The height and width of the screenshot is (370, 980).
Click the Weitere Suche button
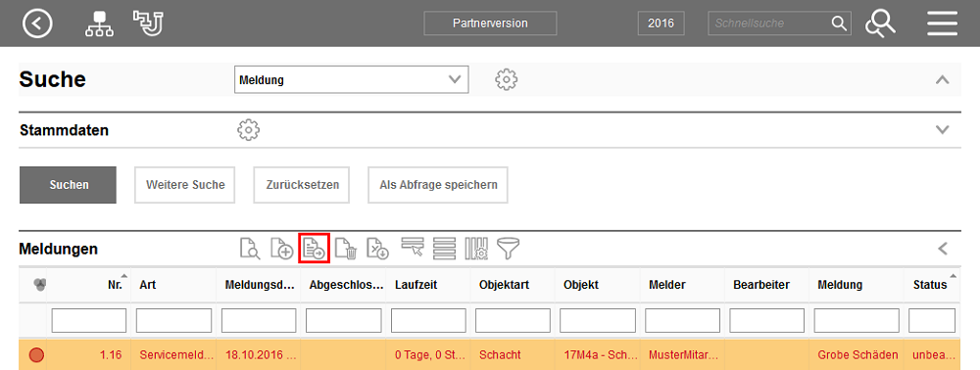pos(185,185)
